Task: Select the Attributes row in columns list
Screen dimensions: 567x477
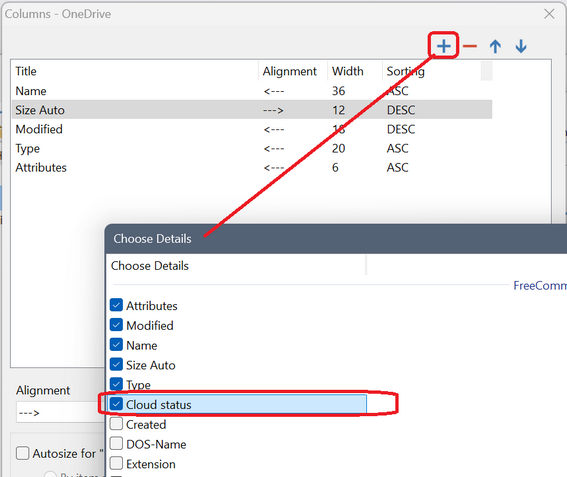Action: coord(252,167)
